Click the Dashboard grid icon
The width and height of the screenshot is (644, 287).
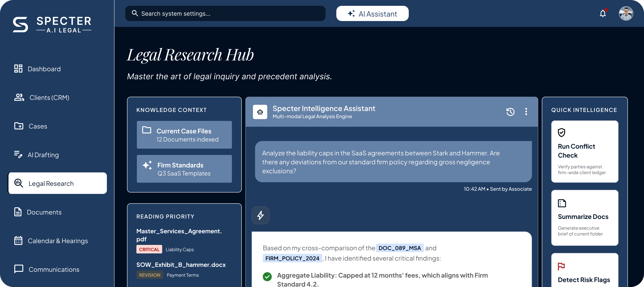pyautogui.click(x=18, y=69)
